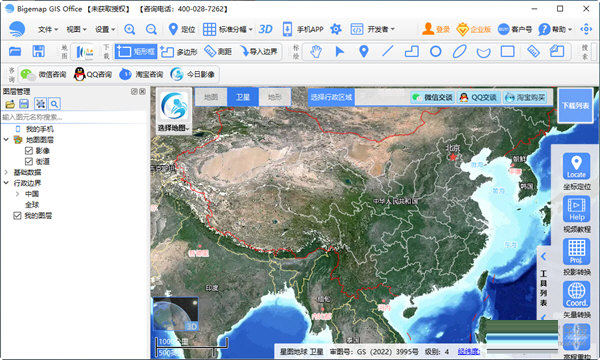Select the circle drawing tool
Image resolution: width=600 pixels, height=360 pixels.
[x=435, y=51]
